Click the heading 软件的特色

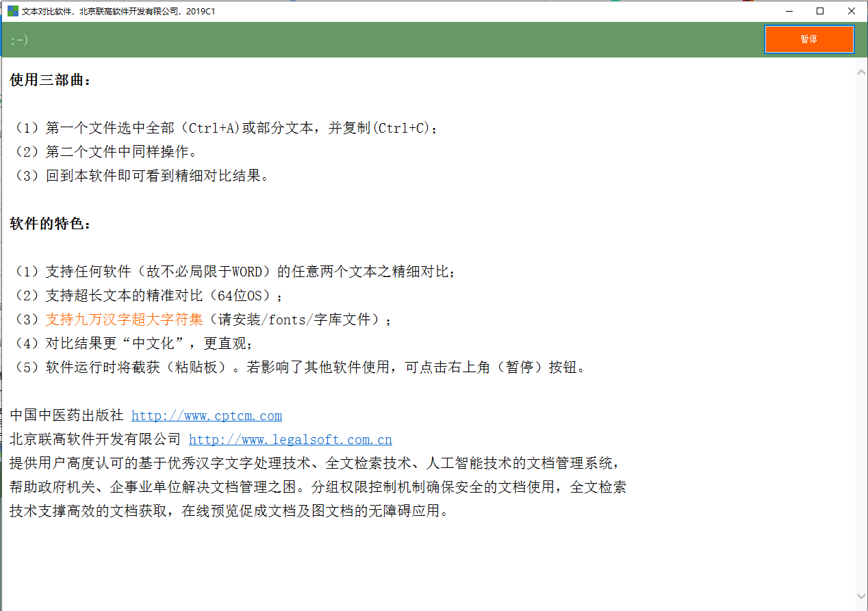coord(50,224)
